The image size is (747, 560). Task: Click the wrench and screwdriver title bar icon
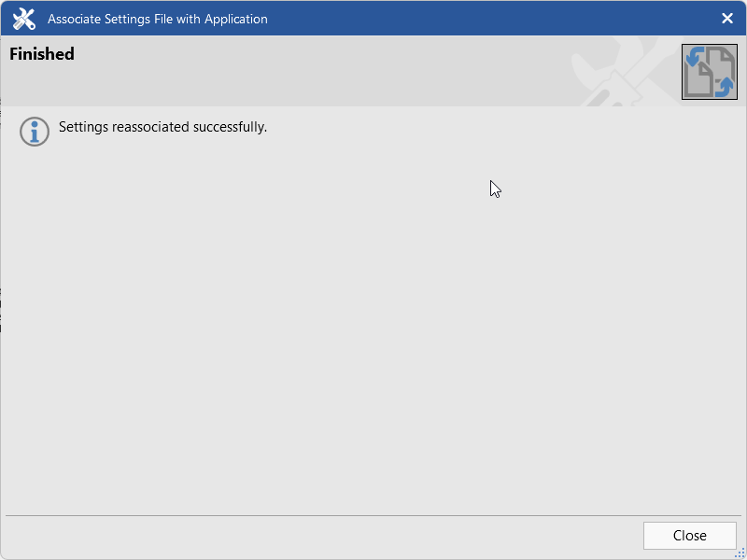click(23, 19)
